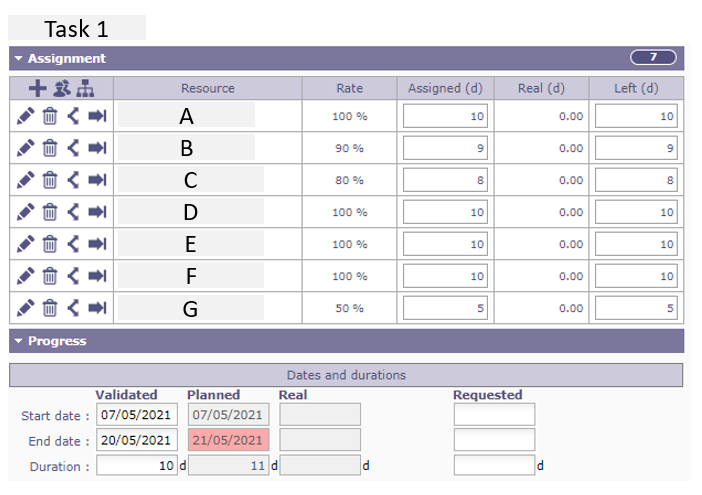
Task: Click the divide icon for resource C
Action: coord(73,181)
